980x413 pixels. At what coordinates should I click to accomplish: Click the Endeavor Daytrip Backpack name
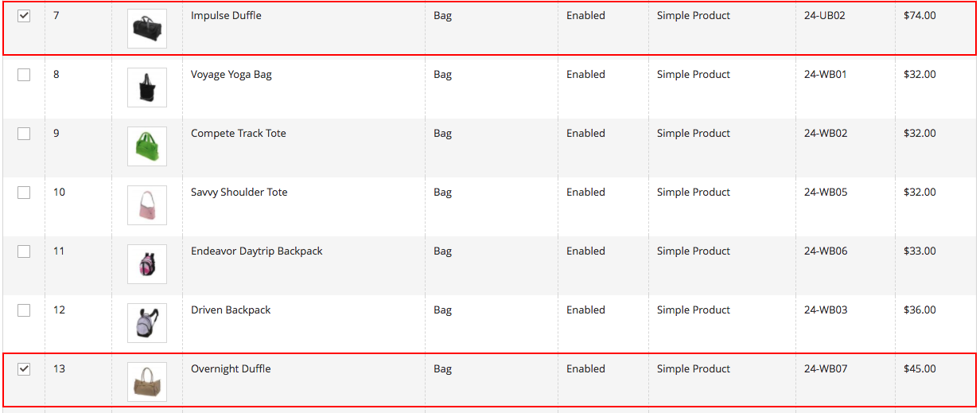click(x=256, y=251)
